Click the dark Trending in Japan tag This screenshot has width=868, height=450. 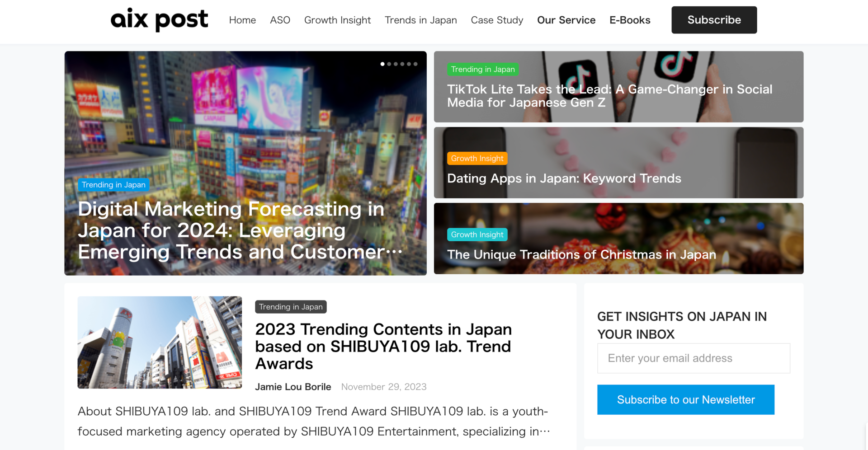291,307
